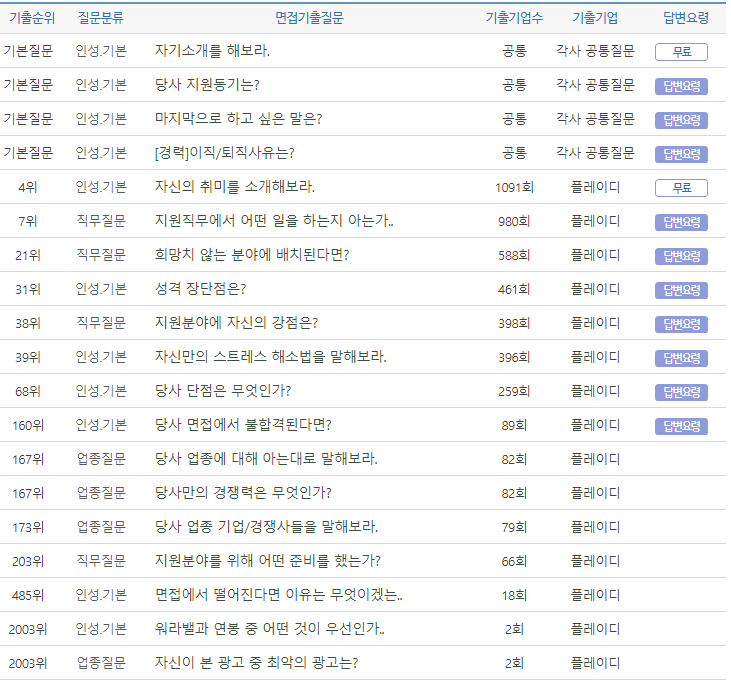The height and width of the screenshot is (684, 731).
Task: Click the question 지원분야에 자신의 강점은?
Action: 243,323
